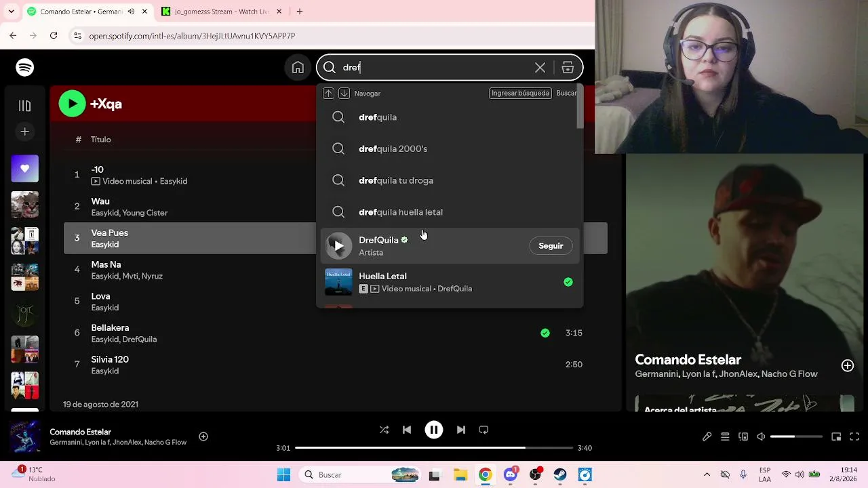868x488 pixels.
Task: Show hidden system tray icons
Action: click(x=707, y=475)
